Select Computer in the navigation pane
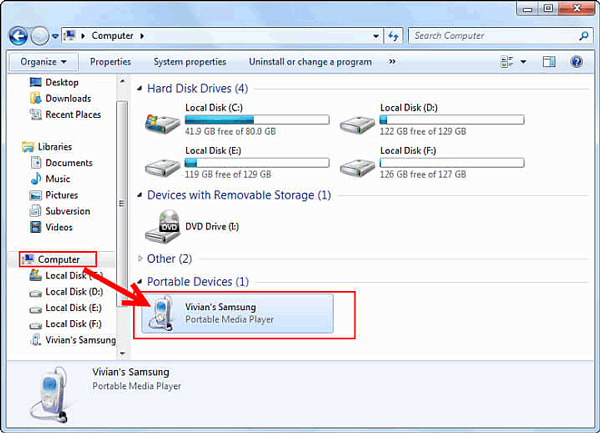 tap(58, 259)
